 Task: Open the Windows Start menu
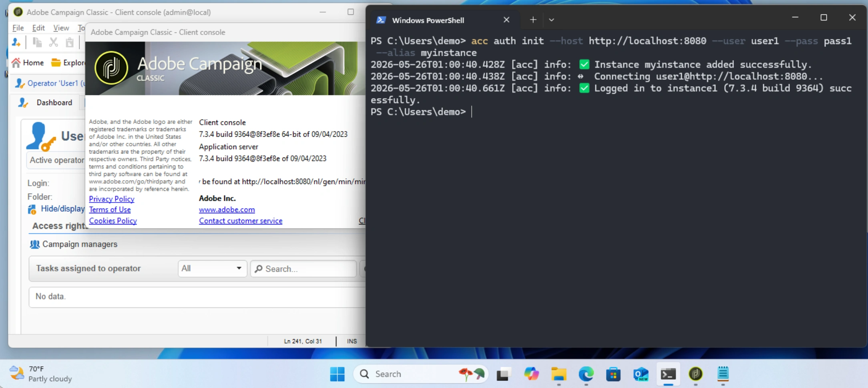point(337,374)
